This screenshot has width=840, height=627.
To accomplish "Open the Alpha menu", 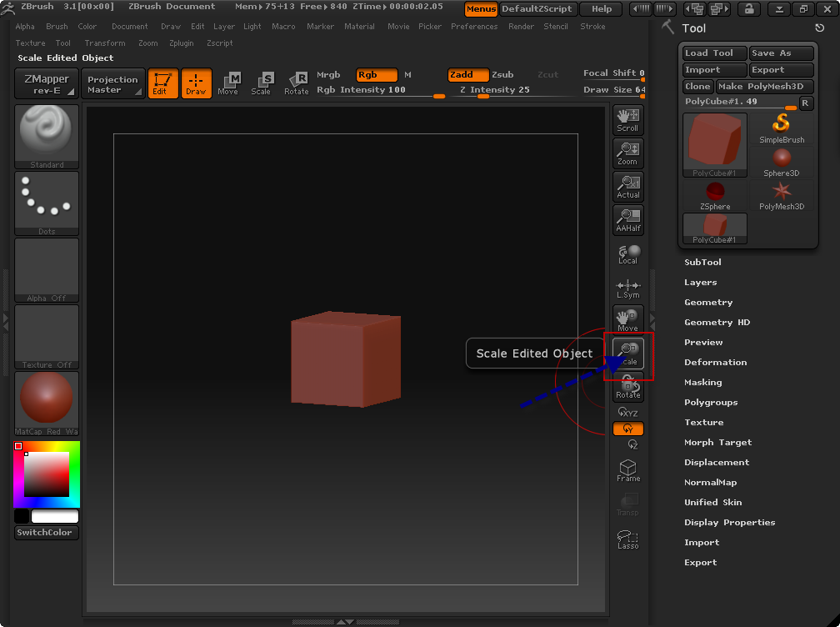I will tap(25, 26).
